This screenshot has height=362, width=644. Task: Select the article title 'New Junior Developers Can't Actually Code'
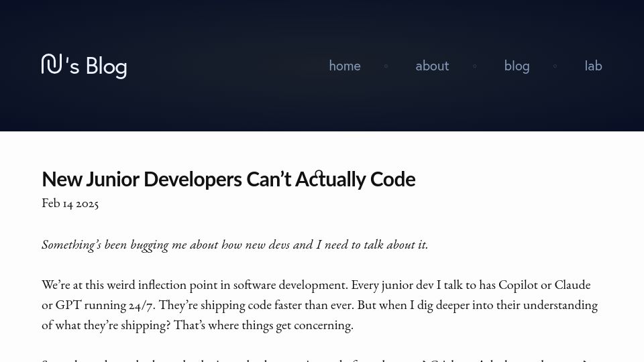[x=229, y=180]
